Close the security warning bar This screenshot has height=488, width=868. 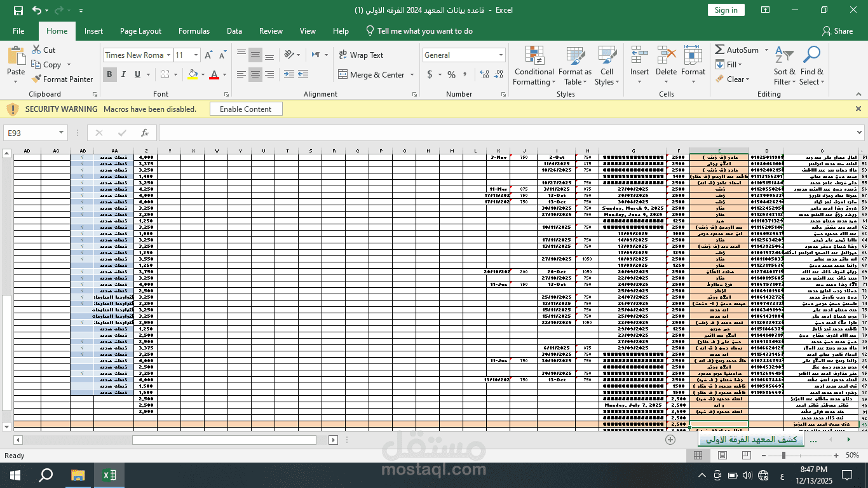[858, 109]
